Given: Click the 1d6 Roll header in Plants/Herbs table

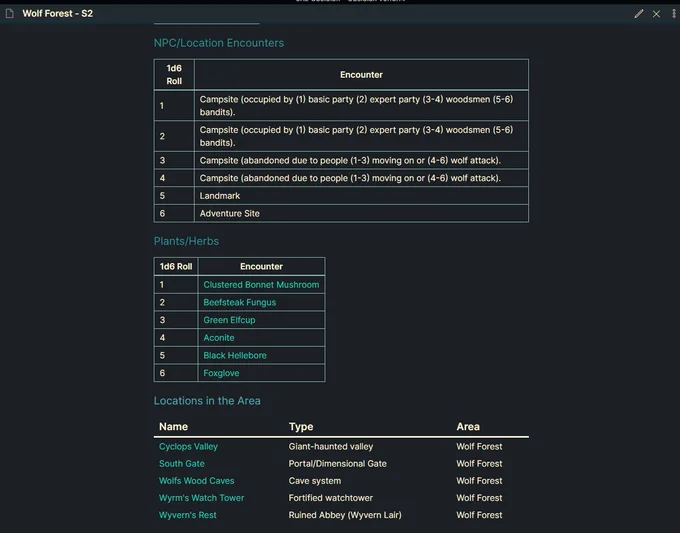Looking at the screenshot, I should [176, 266].
